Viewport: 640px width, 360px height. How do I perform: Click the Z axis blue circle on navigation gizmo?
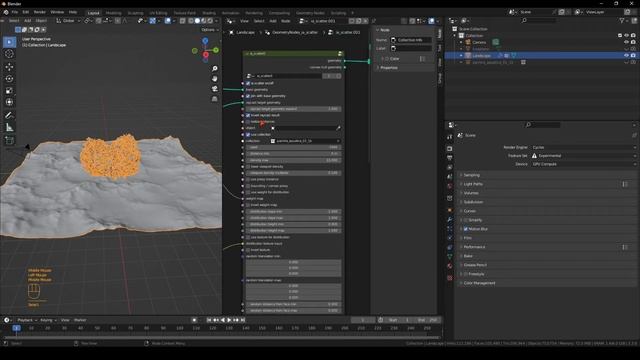tap(205, 41)
